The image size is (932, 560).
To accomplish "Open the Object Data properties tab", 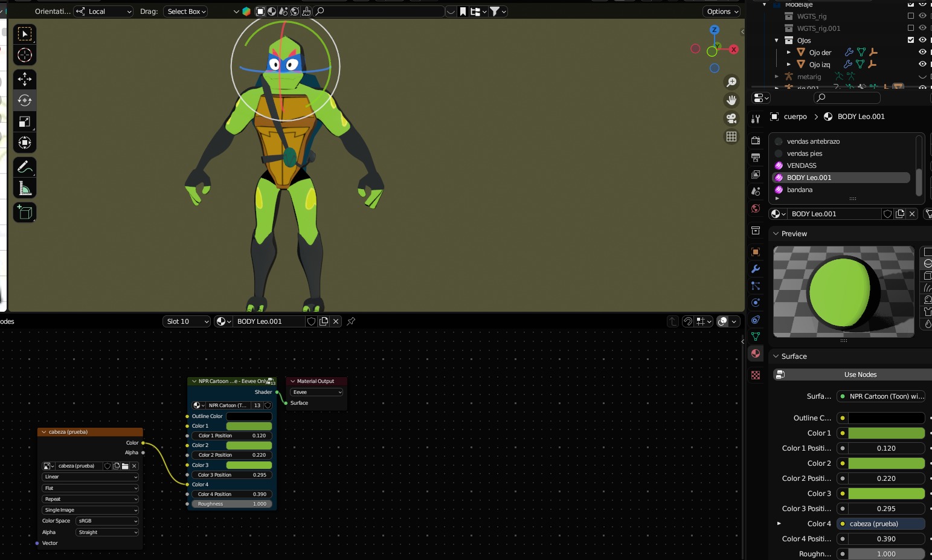I will (756, 336).
